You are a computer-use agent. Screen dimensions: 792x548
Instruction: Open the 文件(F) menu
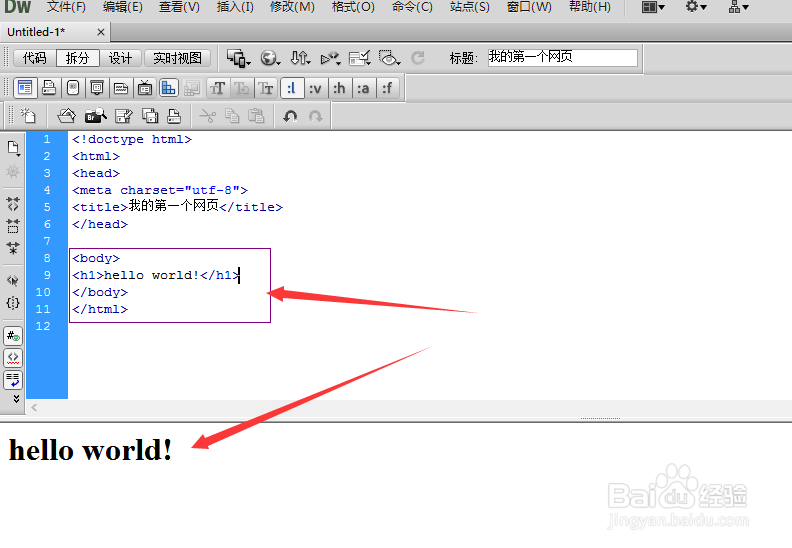coord(66,7)
